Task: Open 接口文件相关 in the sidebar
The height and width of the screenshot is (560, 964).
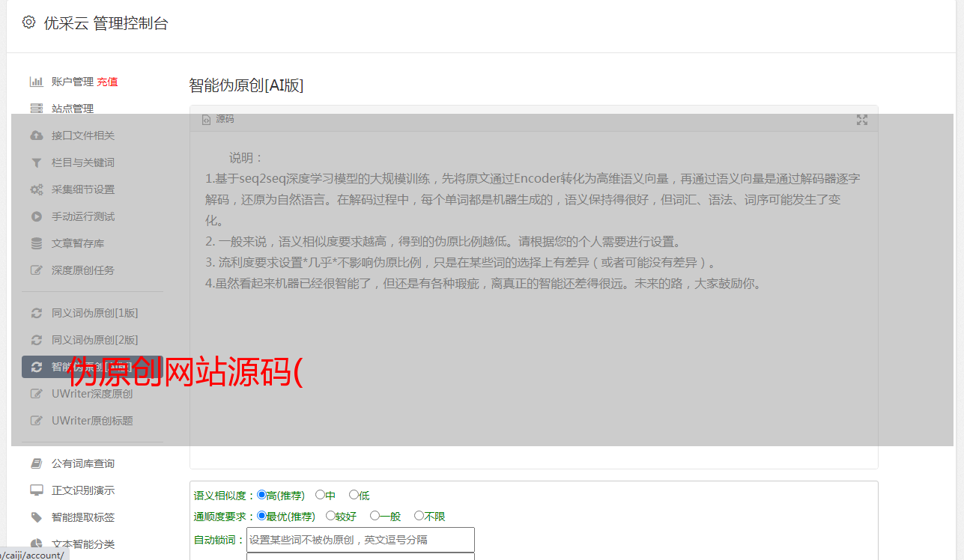Action: 83,136
